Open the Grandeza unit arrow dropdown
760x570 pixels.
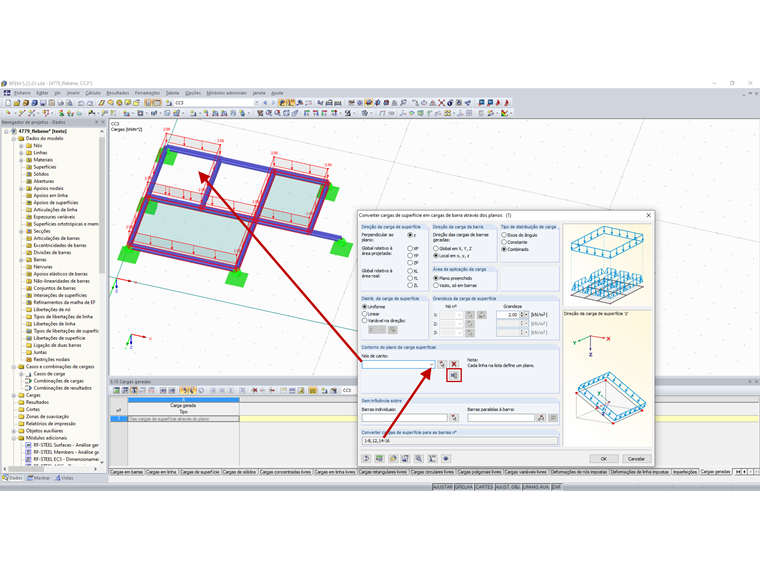click(x=527, y=315)
